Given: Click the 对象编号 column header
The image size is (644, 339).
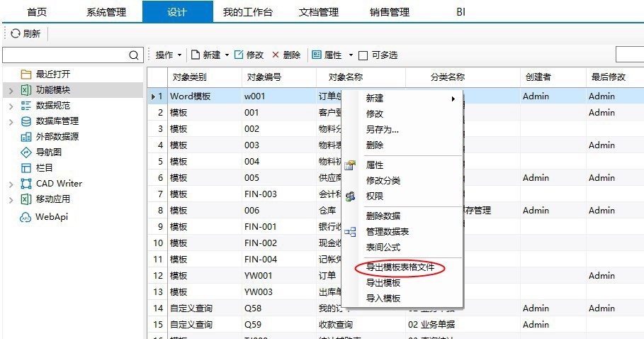Looking at the screenshot, I should [264, 77].
